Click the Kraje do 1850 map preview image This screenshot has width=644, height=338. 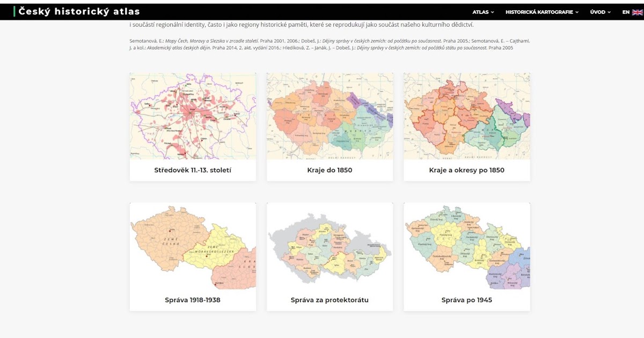coord(330,116)
